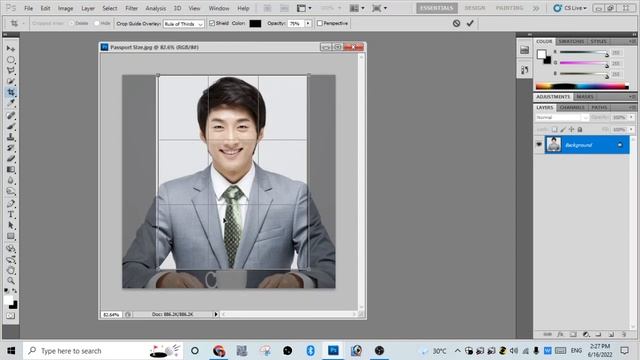Click Type here to search box

click(102, 351)
